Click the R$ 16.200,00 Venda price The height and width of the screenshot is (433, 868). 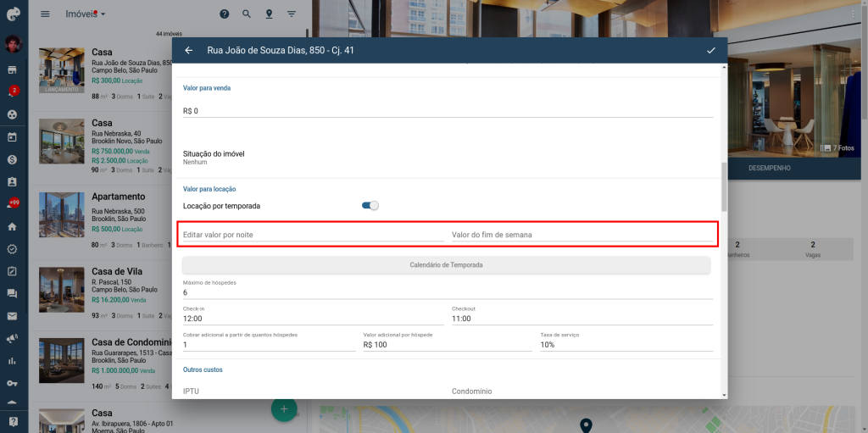point(119,300)
